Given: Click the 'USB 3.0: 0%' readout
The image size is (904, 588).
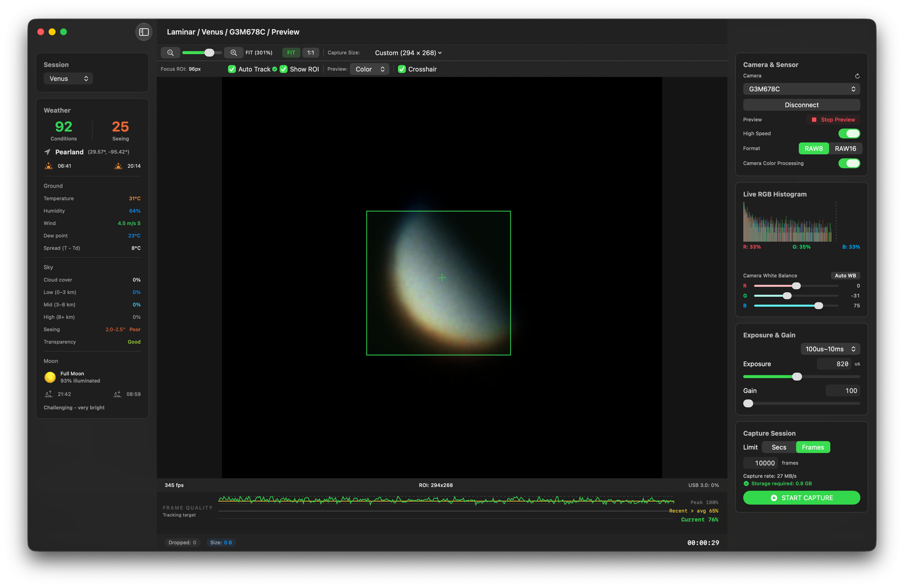Looking at the screenshot, I should tap(703, 485).
